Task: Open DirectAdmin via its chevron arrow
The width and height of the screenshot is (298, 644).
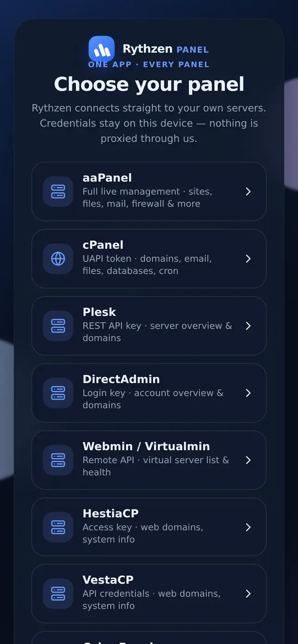Action: [248, 393]
